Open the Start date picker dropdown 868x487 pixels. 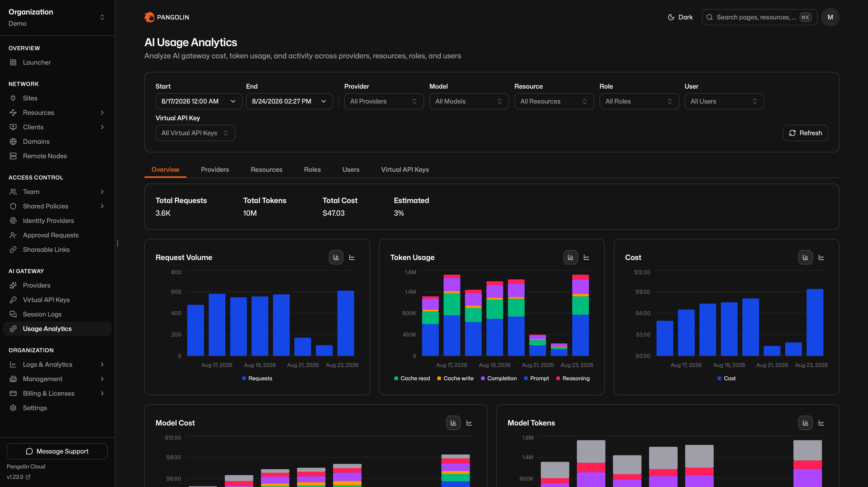pos(199,101)
